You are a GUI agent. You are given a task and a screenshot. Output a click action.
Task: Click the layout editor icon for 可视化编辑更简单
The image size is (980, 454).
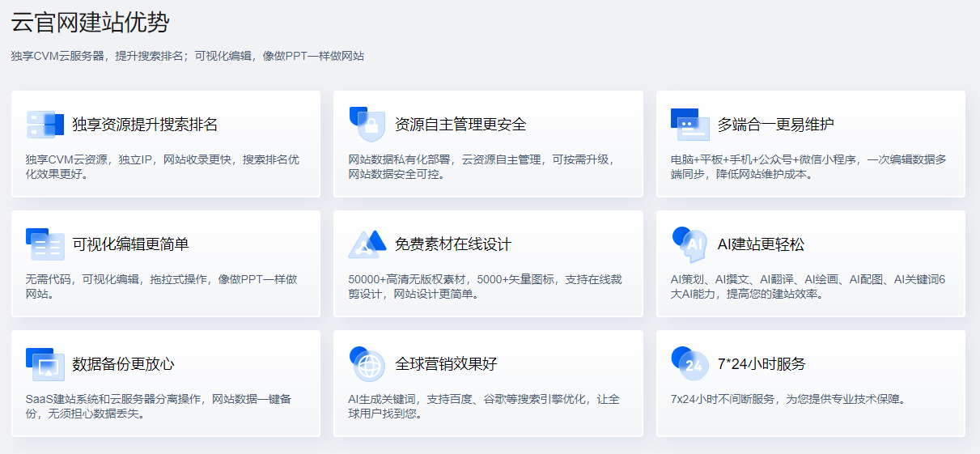pos(45,244)
